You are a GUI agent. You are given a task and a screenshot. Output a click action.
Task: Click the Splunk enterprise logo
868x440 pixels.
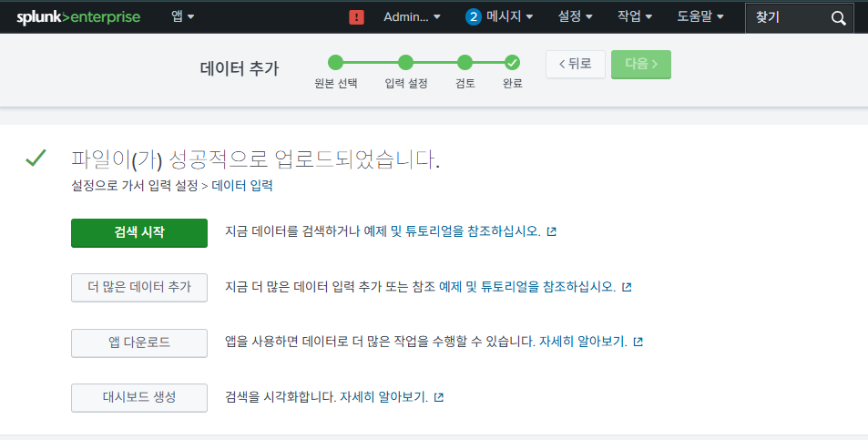[78, 17]
